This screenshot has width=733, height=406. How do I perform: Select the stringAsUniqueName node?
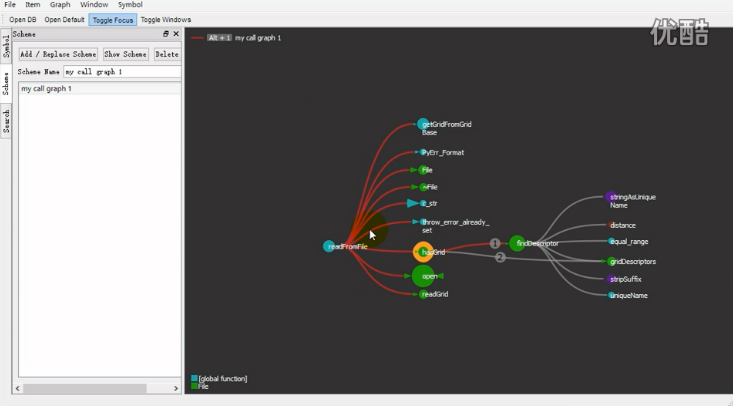pyautogui.click(x=611, y=197)
